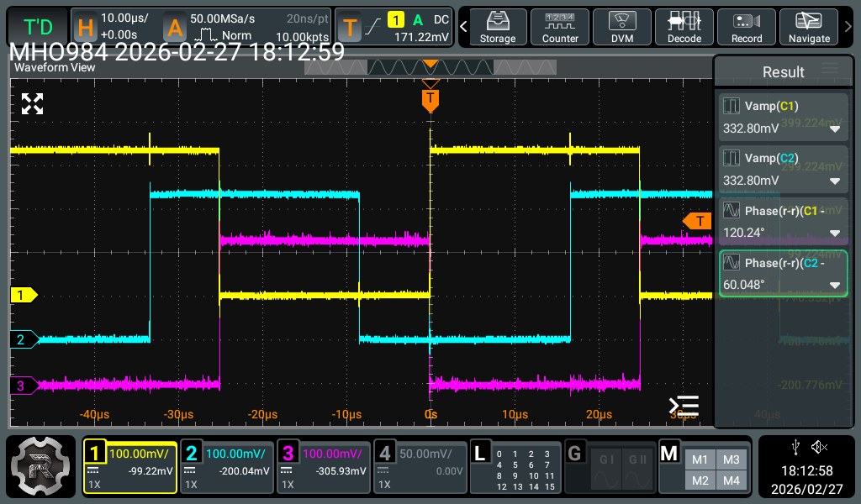
Task: Enable channel 4 at 50.00mV
Action: coord(420,466)
